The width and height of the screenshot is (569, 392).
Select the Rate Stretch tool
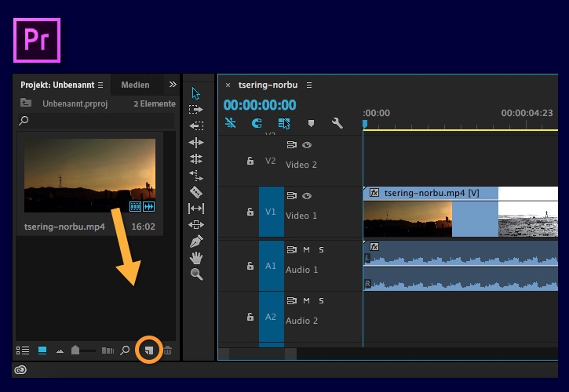196,176
